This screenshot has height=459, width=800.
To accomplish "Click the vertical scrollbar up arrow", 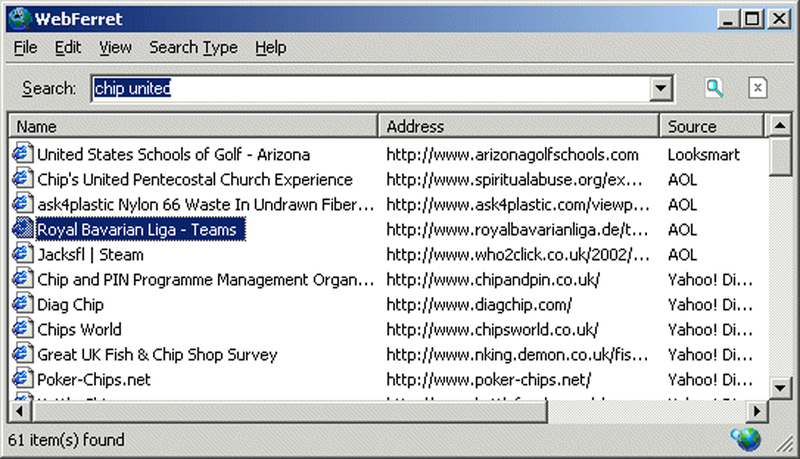I will [x=780, y=125].
